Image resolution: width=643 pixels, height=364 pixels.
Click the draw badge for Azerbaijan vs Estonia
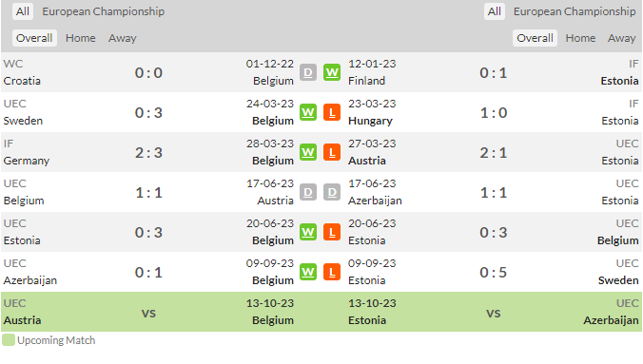[x=332, y=192]
